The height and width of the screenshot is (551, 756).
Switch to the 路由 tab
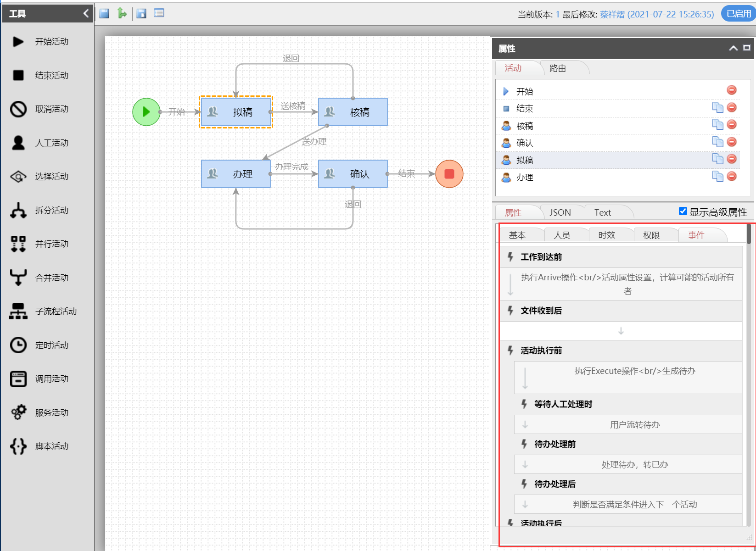click(557, 68)
